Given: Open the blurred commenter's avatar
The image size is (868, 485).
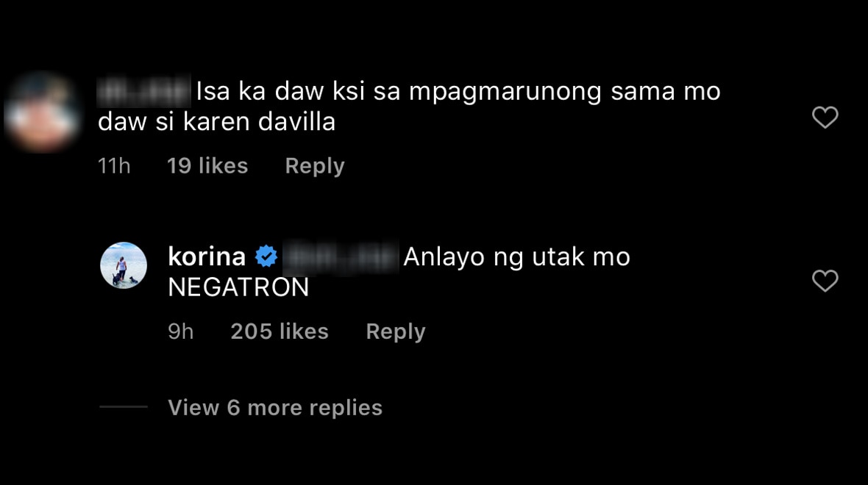Looking at the screenshot, I should [42, 112].
